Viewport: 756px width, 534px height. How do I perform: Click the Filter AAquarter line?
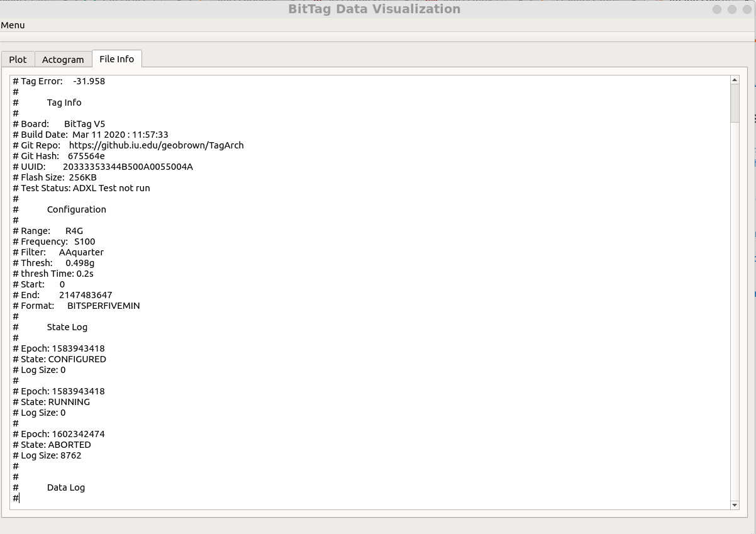[x=58, y=252]
